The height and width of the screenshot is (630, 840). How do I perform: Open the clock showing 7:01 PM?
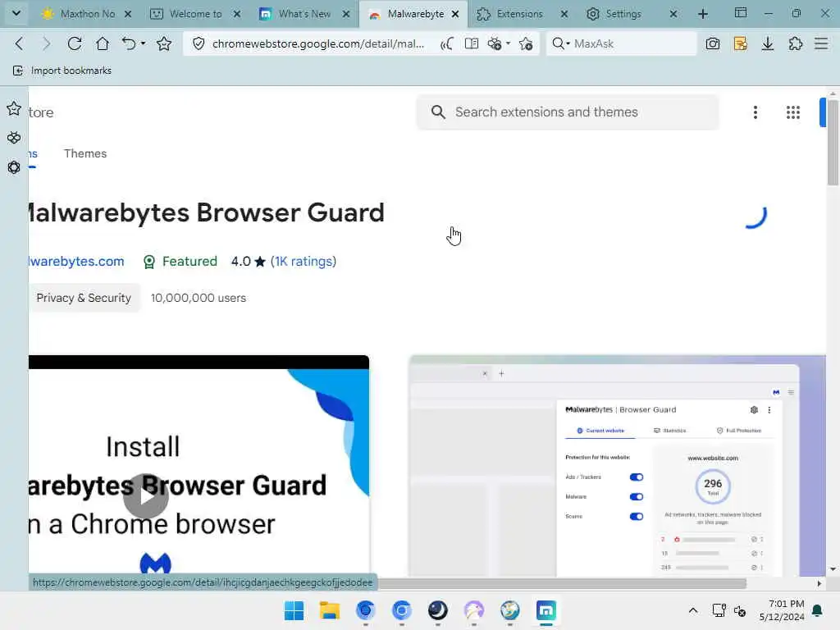click(x=782, y=610)
